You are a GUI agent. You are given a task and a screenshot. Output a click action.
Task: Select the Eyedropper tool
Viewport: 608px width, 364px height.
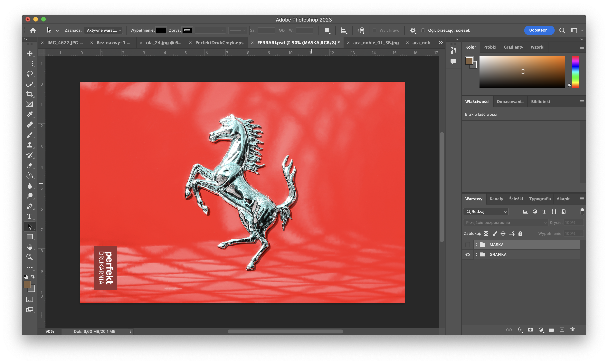tap(30, 115)
